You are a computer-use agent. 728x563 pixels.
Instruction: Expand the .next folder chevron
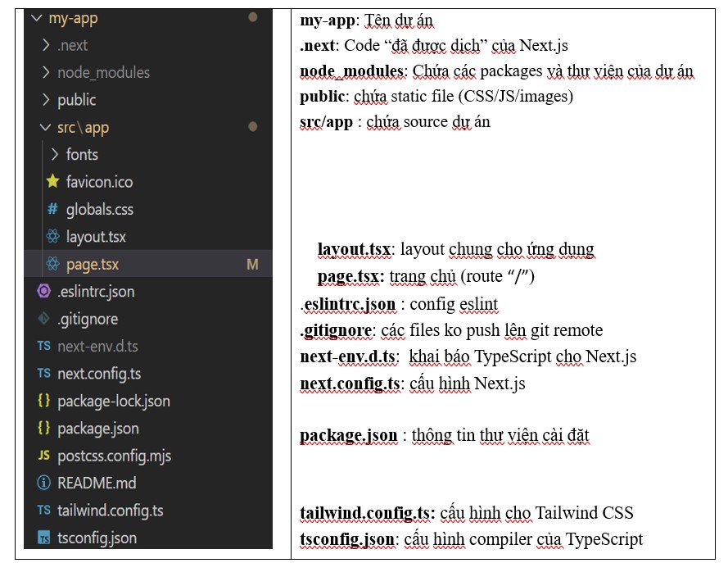46,45
